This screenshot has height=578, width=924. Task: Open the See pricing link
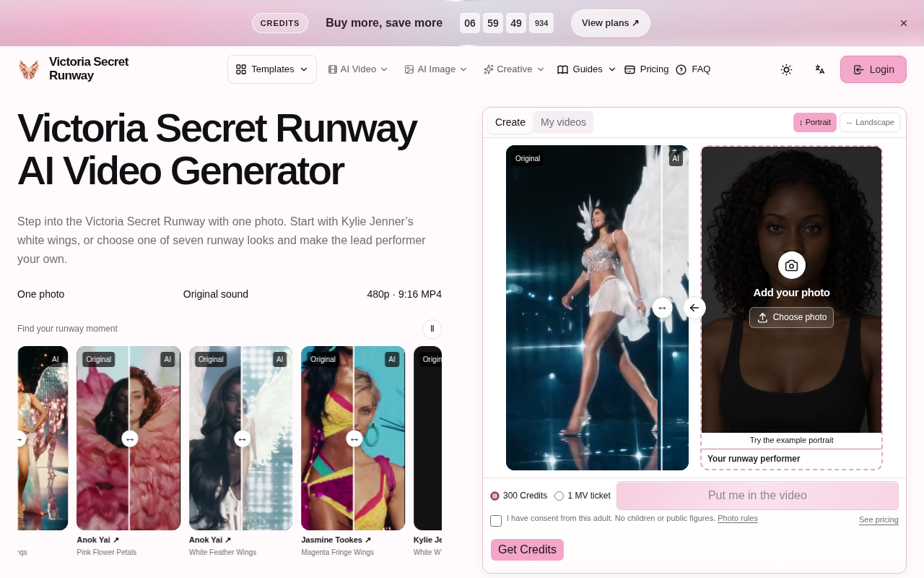879,520
